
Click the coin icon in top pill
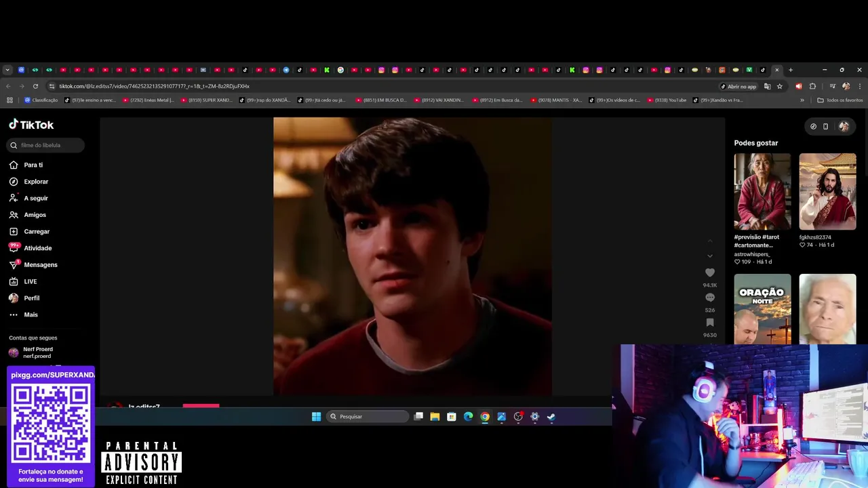point(813,126)
